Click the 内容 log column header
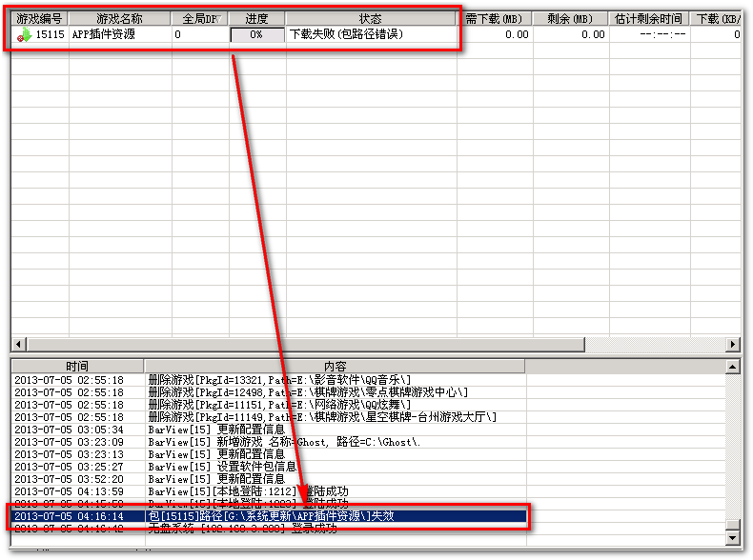 point(335,366)
